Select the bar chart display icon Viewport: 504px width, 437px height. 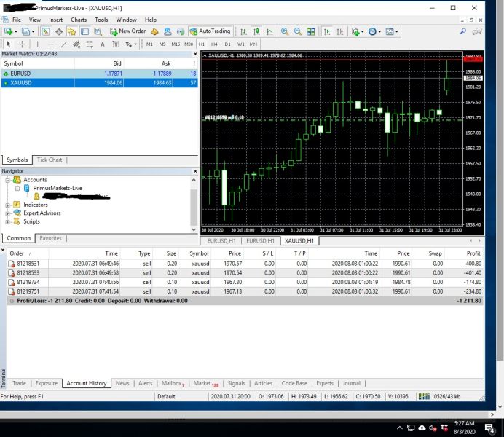[243, 31]
